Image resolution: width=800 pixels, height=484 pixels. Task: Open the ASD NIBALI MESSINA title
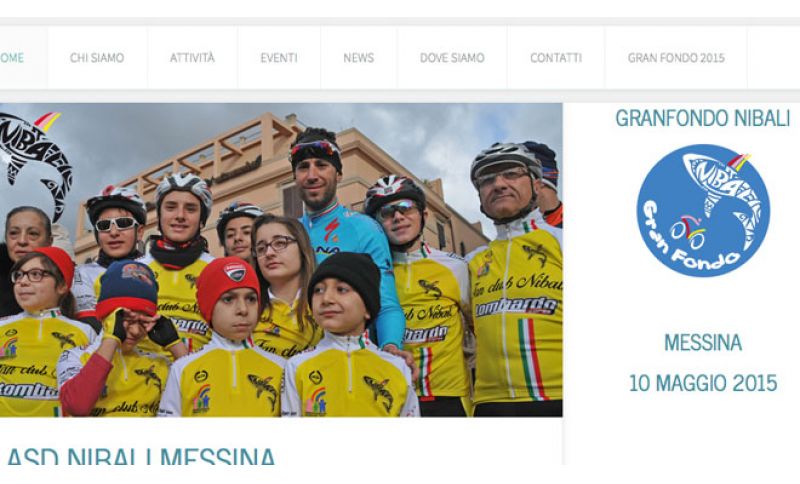point(141,455)
